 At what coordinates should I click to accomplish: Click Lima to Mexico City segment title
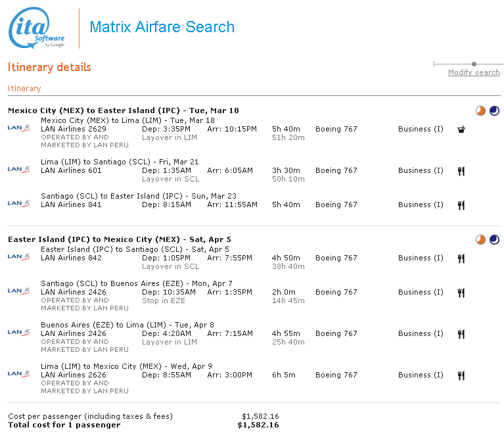[x=126, y=366]
